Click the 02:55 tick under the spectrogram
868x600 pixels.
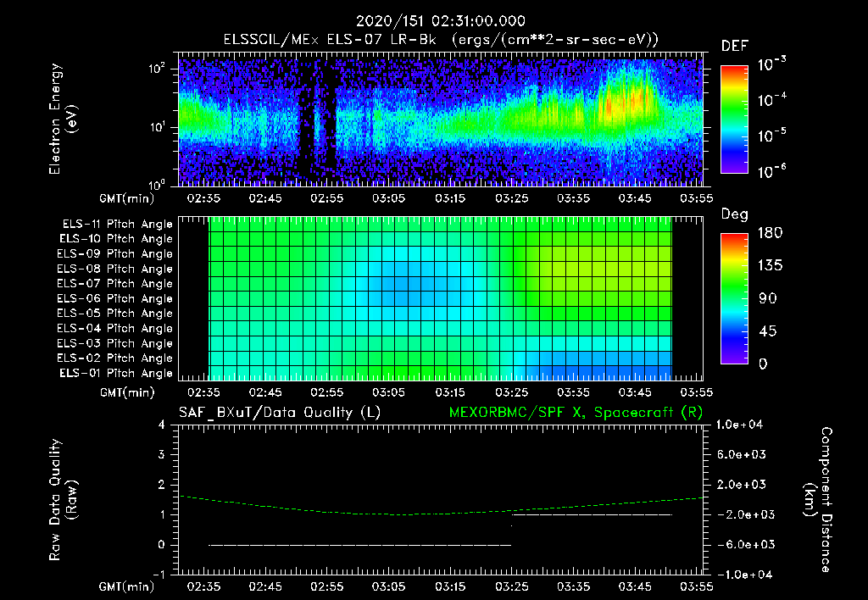(326, 198)
